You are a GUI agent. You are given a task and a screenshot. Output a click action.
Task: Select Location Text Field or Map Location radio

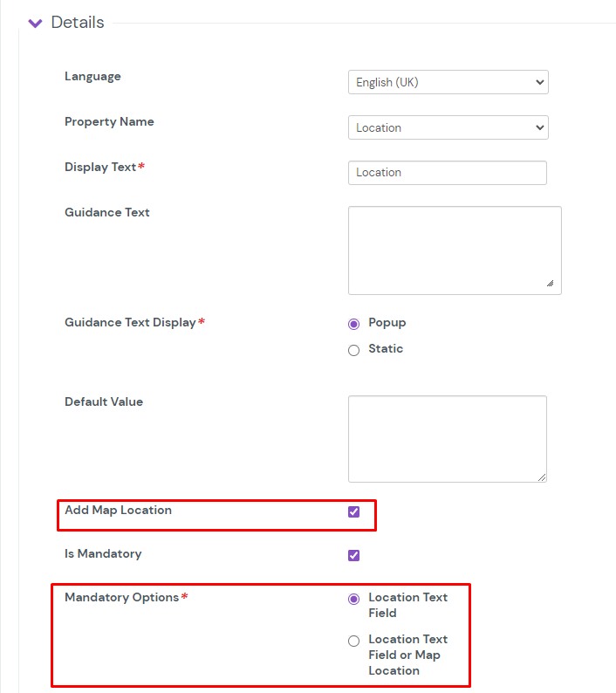coord(353,641)
